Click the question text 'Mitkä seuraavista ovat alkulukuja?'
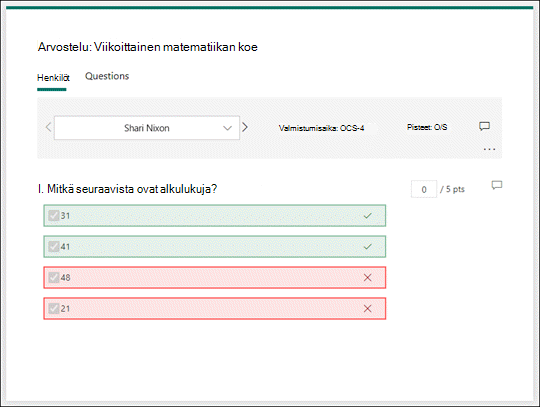The width and height of the screenshot is (540, 407). pos(132,189)
